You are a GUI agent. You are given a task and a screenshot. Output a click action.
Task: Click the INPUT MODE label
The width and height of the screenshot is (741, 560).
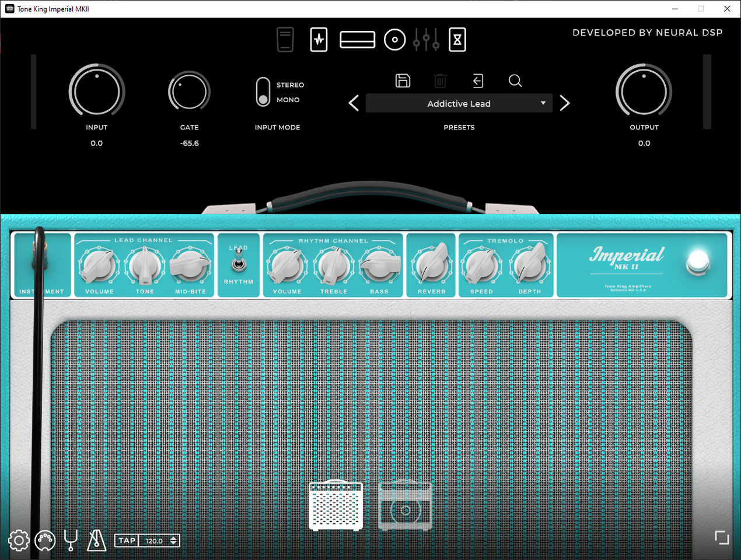click(x=278, y=127)
